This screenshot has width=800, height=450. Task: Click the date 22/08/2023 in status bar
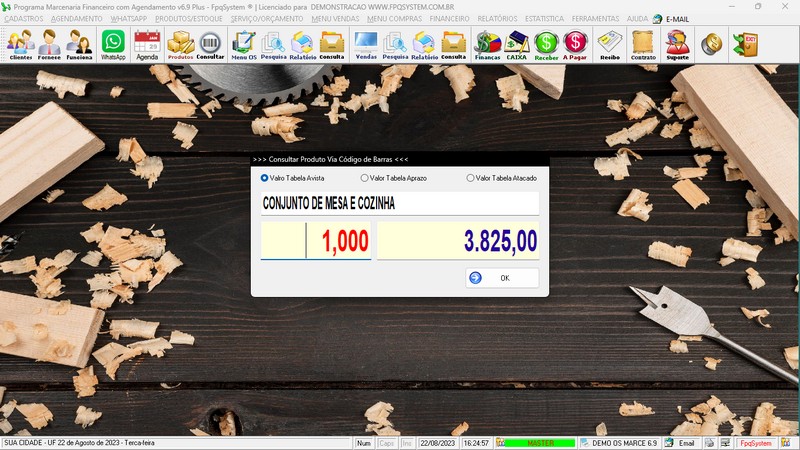point(437,443)
